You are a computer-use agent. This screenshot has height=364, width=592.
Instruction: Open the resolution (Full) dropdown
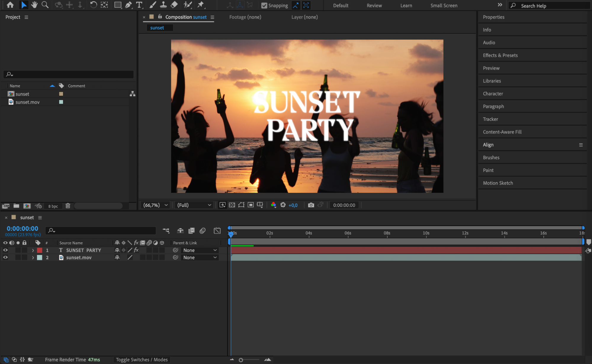[x=194, y=205]
